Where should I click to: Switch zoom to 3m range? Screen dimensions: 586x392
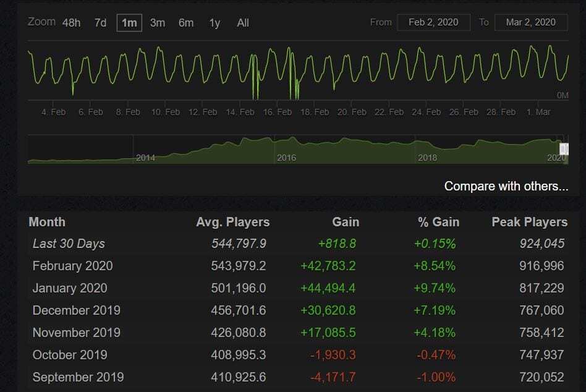pyautogui.click(x=158, y=23)
